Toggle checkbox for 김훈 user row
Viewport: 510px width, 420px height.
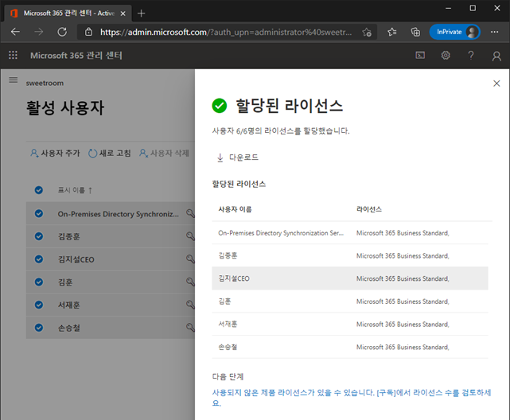pos(39,282)
